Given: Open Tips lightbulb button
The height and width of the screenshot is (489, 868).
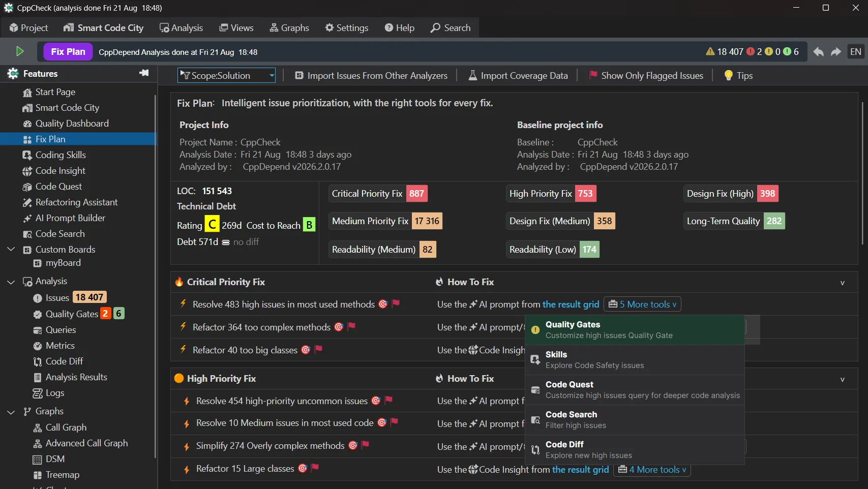Looking at the screenshot, I should (x=738, y=75).
